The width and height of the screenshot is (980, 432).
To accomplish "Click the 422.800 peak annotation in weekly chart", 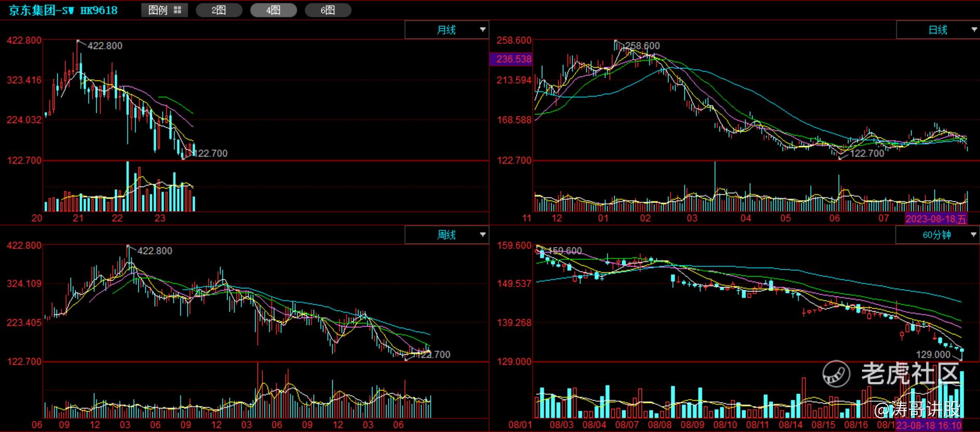I will pyautogui.click(x=155, y=251).
